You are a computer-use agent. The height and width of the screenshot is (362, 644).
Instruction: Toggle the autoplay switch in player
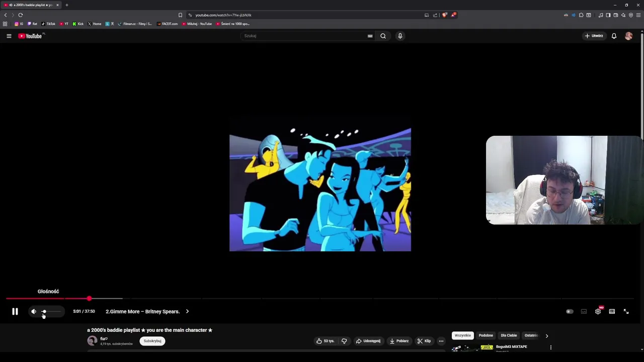click(570, 312)
